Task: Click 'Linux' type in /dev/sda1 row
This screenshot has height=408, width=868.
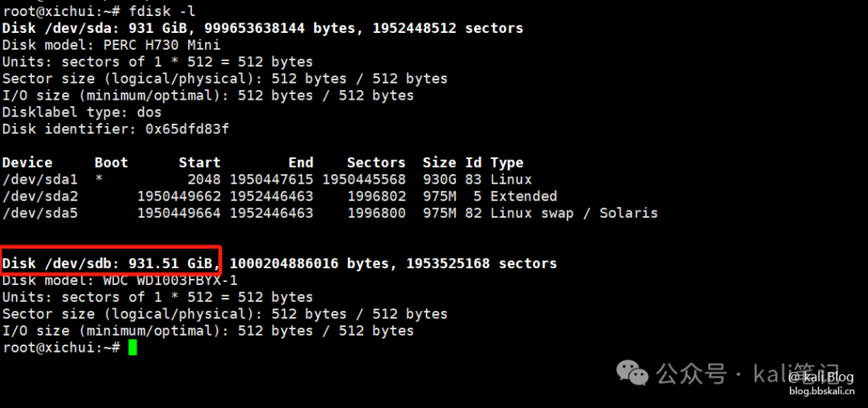Action: tap(511, 180)
